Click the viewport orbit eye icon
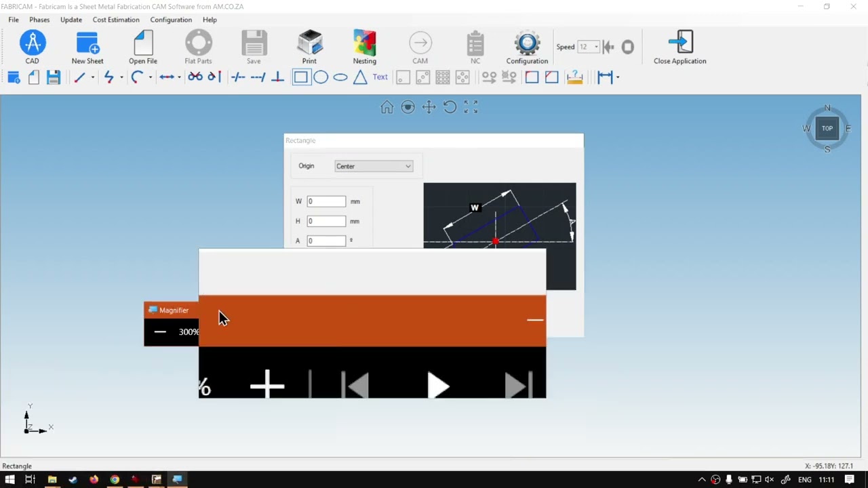 [408, 107]
